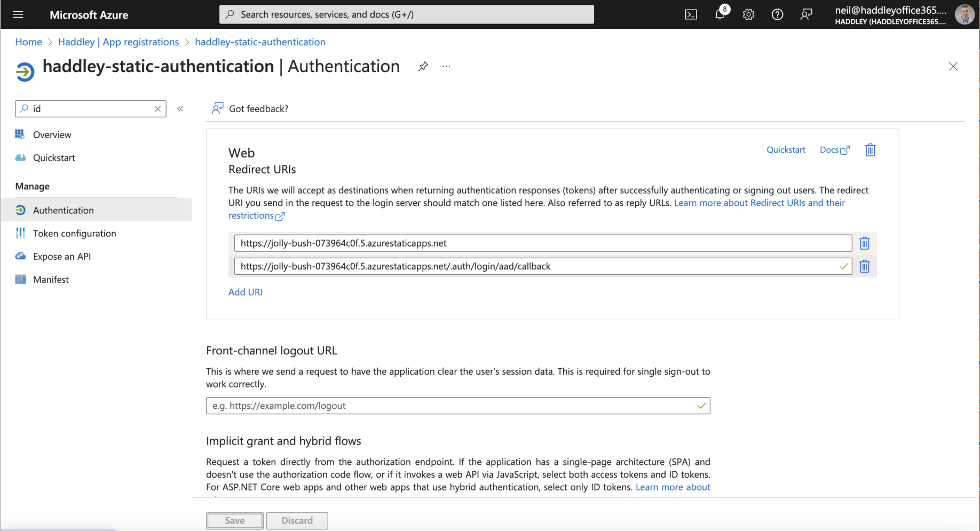The width and height of the screenshot is (980, 531).
Task: Delete the Web platform configuration
Action: (870, 150)
